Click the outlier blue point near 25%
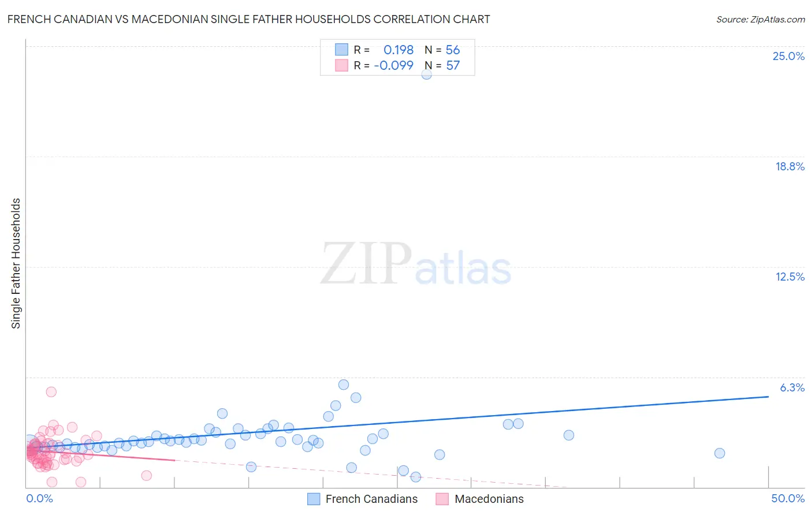Screen dimensions: 812x515 point(427,74)
